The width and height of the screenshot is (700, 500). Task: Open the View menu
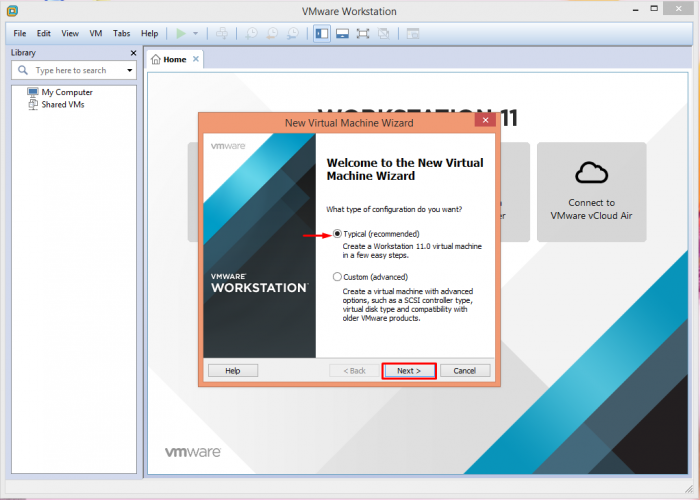click(x=70, y=33)
